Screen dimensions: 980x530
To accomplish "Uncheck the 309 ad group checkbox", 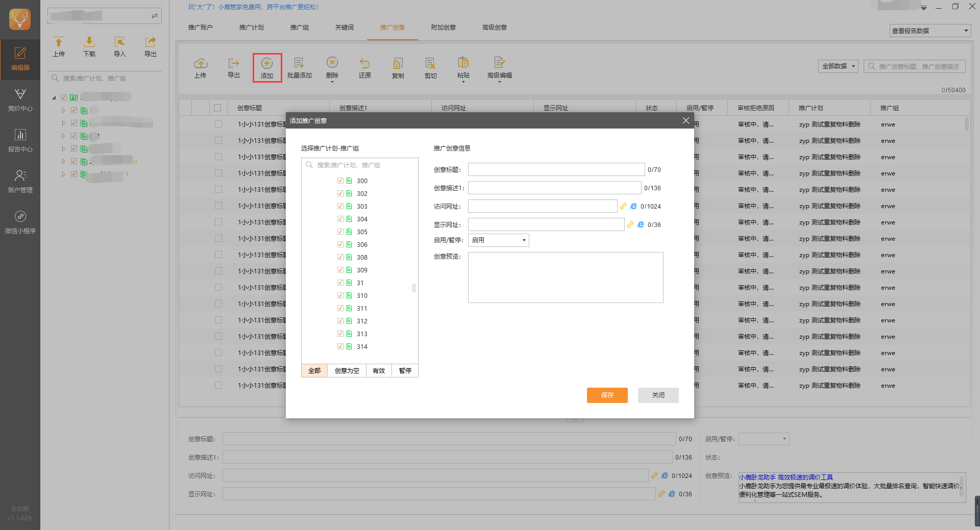I will click(x=340, y=270).
